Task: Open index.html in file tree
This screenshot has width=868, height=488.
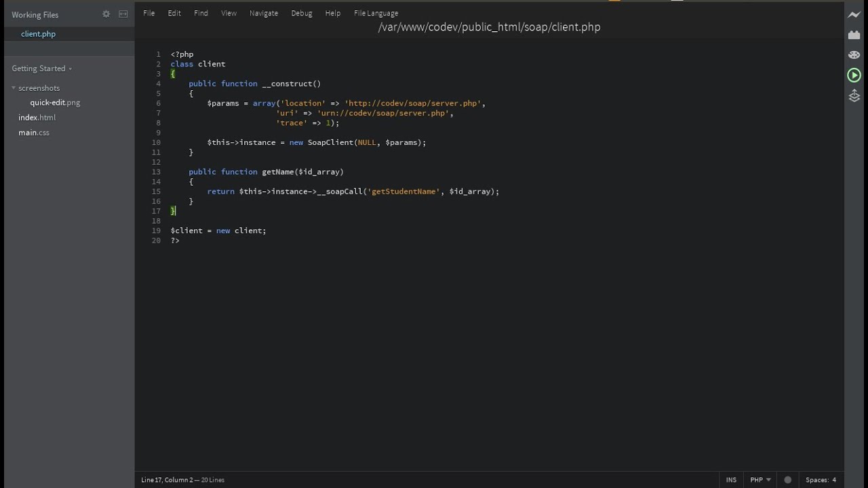Action: click(x=37, y=118)
